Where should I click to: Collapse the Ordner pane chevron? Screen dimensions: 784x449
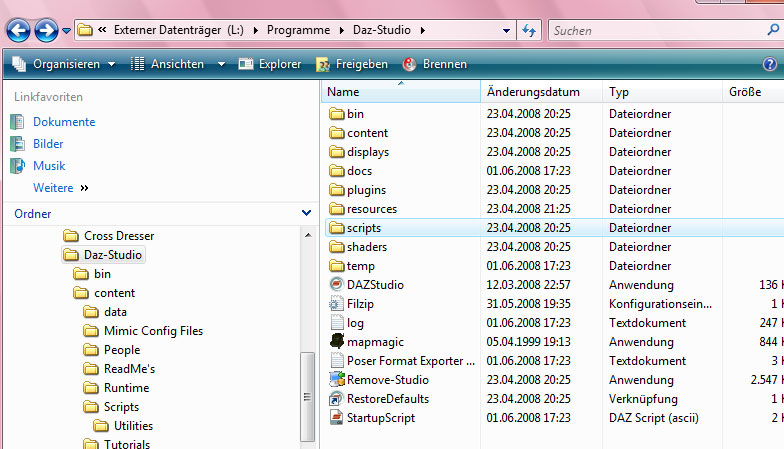click(x=306, y=213)
